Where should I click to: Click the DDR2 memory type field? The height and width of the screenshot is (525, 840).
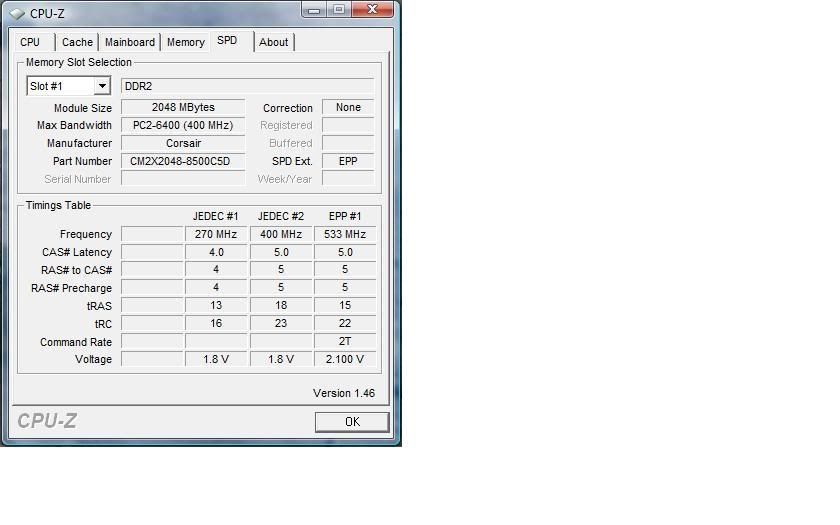248,86
